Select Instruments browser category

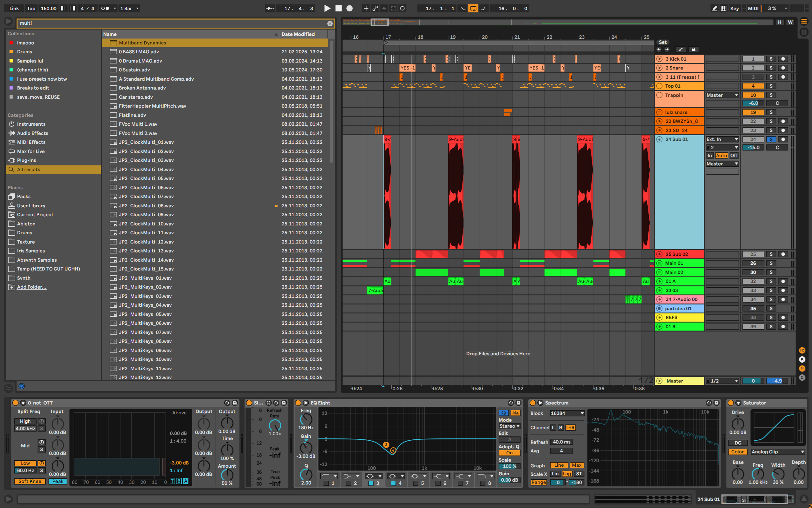31,124
